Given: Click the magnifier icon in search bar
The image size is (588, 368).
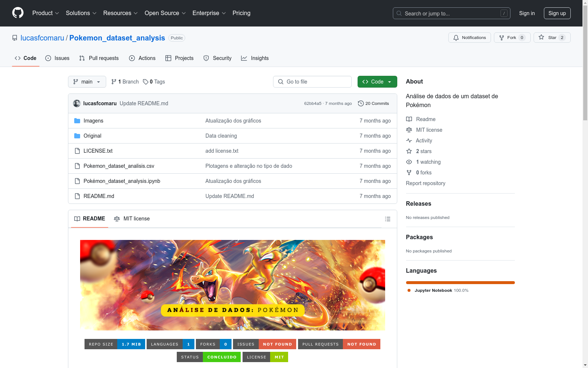Looking at the screenshot, I should coord(399,13).
